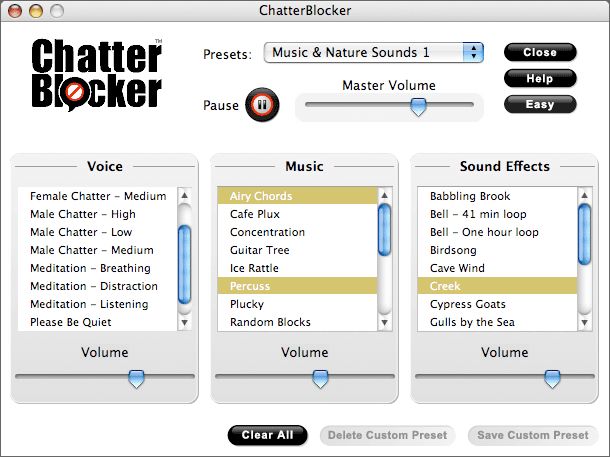Click the Pause playback button
The height and width of the screenshot is (457, 610).
[262, 105]
